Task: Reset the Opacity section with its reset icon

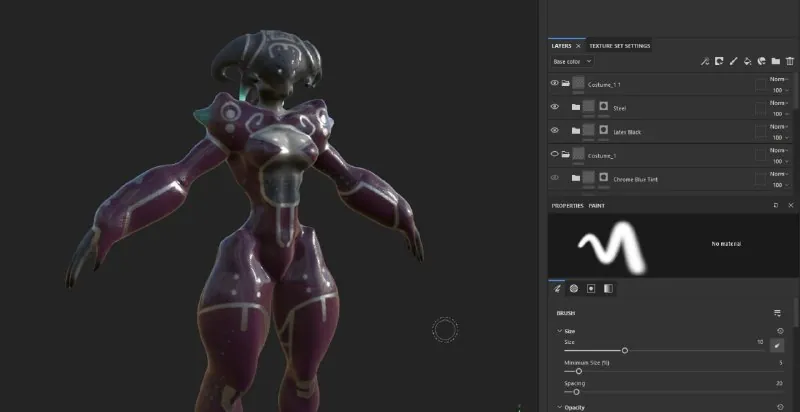Action: pyautogui.click(x=780, y=407)
